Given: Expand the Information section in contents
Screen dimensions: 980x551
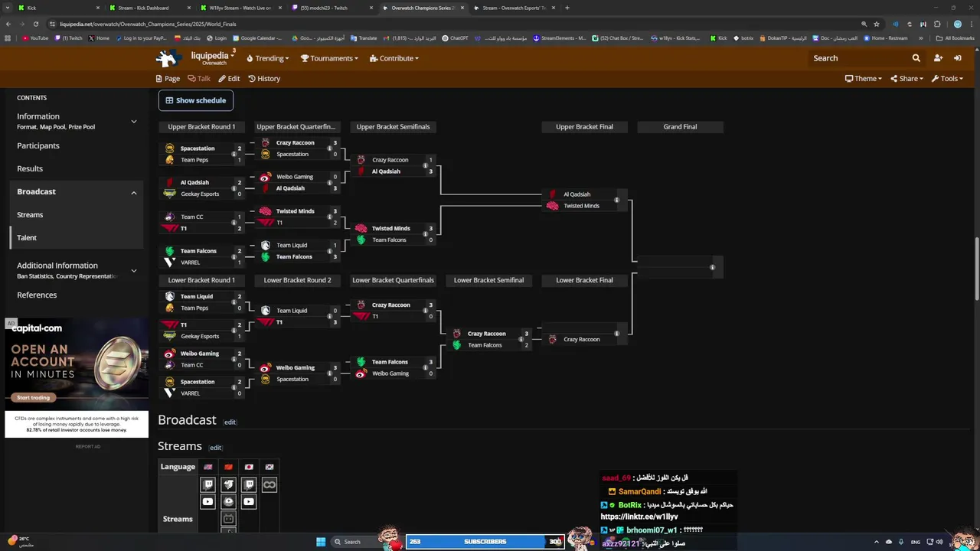Looking at the screenshot, I should [x=133, y=121].
